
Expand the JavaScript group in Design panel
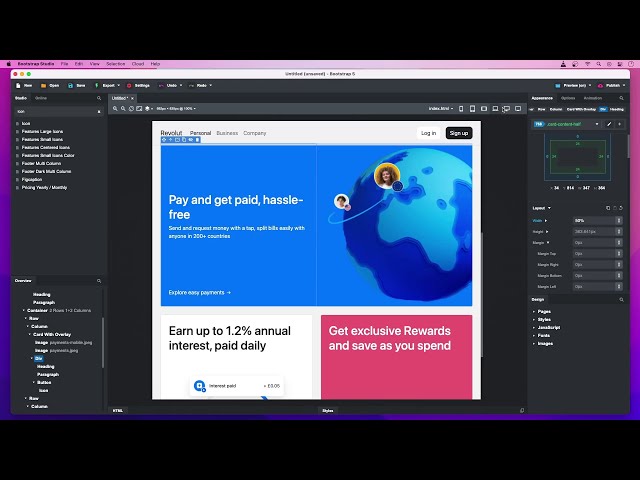pos(534,328)
